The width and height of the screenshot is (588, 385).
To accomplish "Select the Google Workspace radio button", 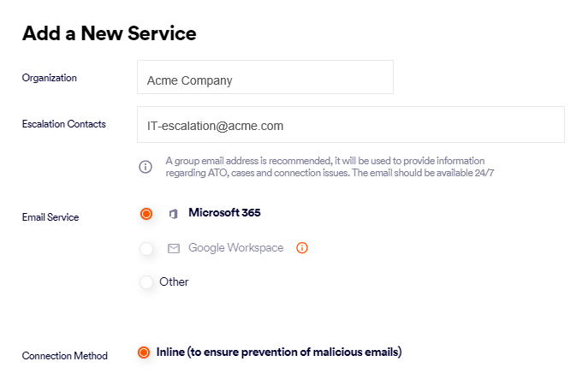I will [x=146, y=248].
